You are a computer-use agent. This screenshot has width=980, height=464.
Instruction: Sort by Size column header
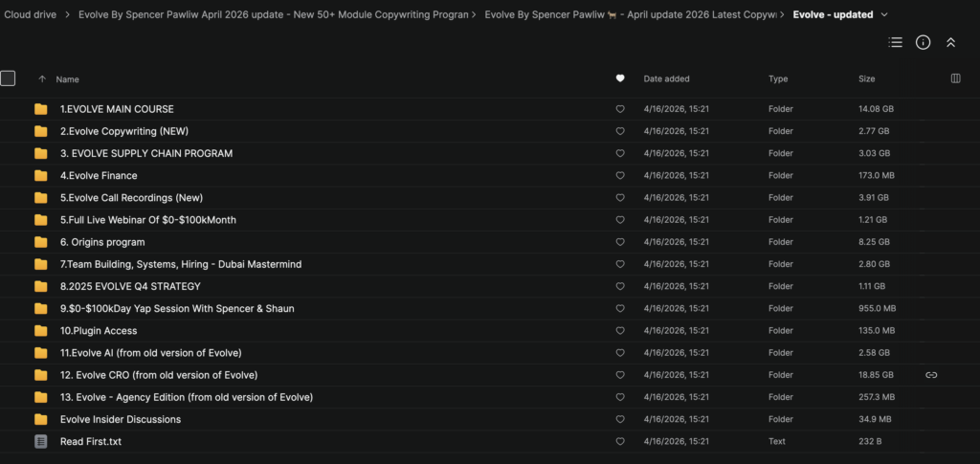point(867,78)
